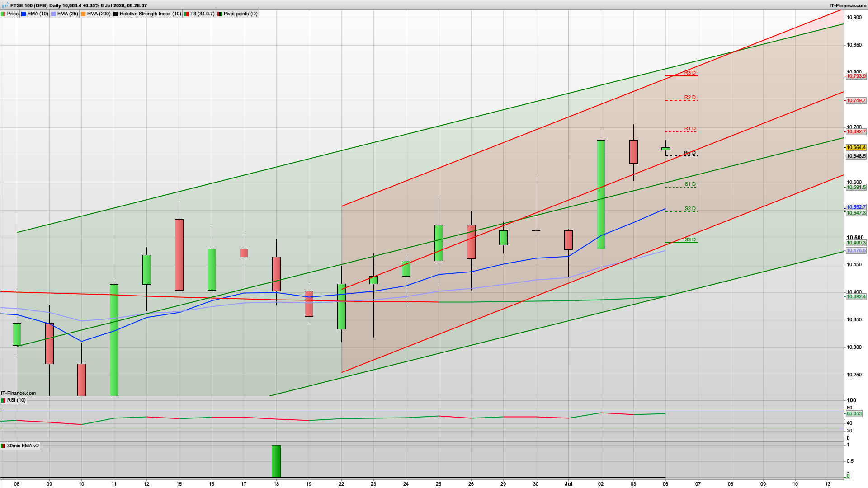
Task: Select the S3 D pivot label
Action: coord(690,239)
